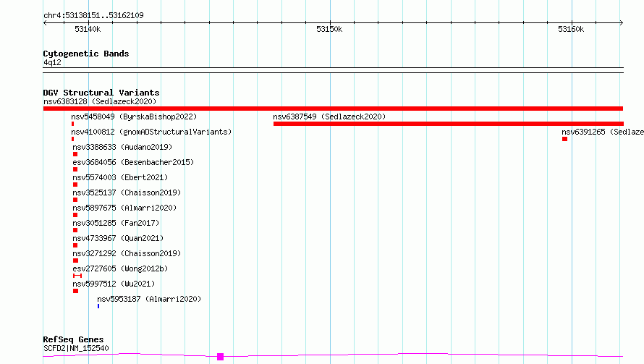Click red marker under nsv5997512 (Wu2021)
This screenshot has width=644, height=364.
click(75, 291)
